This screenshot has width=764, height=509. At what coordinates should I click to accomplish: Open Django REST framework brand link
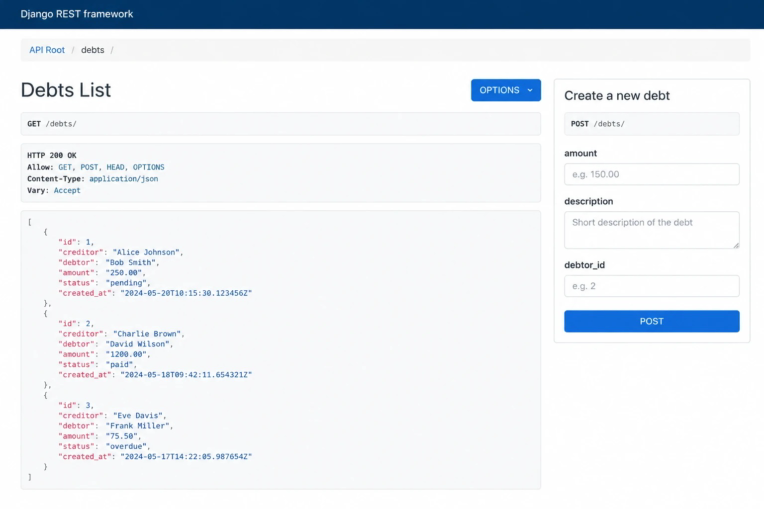click(76, 14)
